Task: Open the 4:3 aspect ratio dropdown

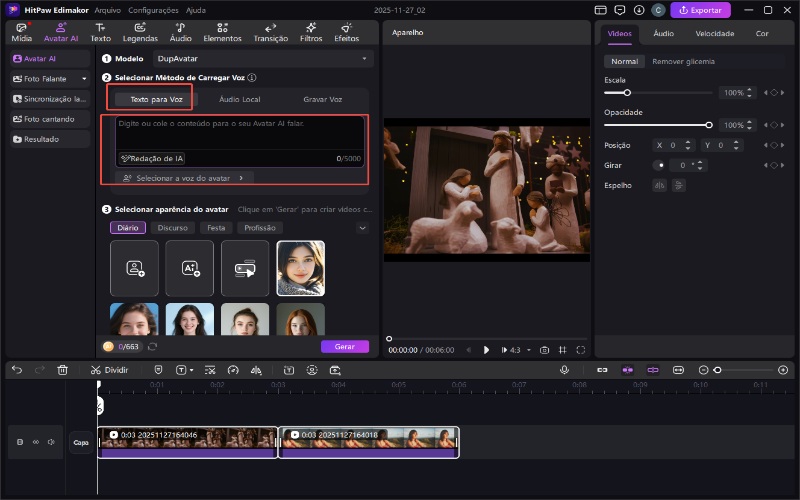Action: pyautogui.click(x=529, y=350)
